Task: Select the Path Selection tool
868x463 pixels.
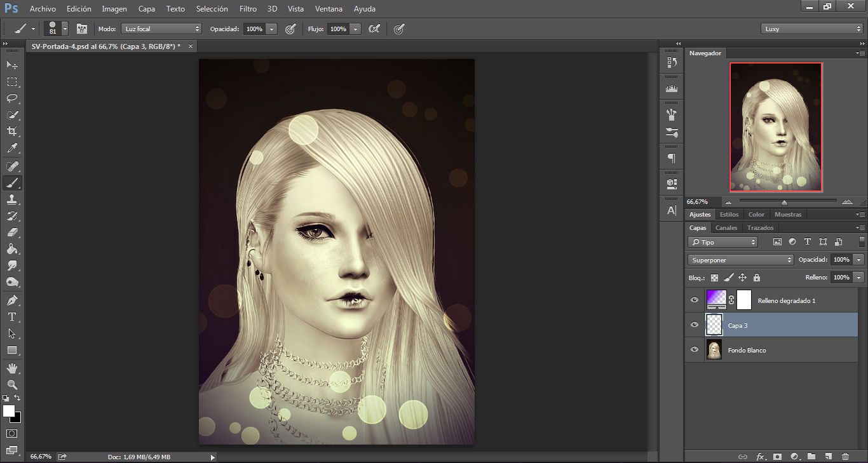Action: 12,333
